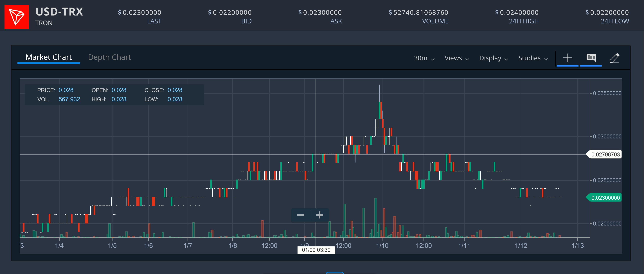Image resolution: width=644 pixels, height=274 pixels.
Task: Open the pencil drawing tool
Action: 614,58
